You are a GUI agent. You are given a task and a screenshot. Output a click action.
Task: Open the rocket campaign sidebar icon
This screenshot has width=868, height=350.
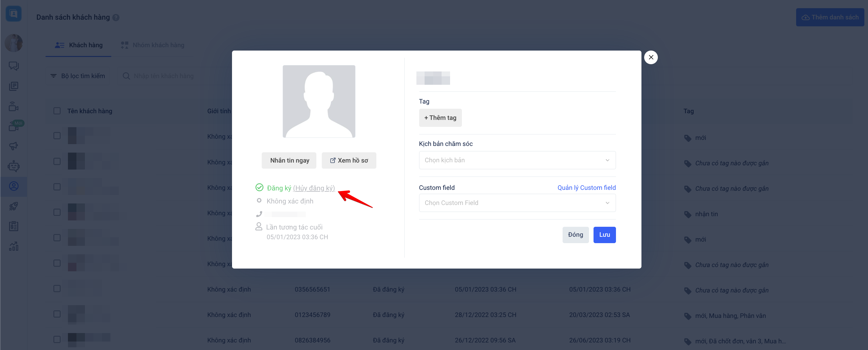13,206
